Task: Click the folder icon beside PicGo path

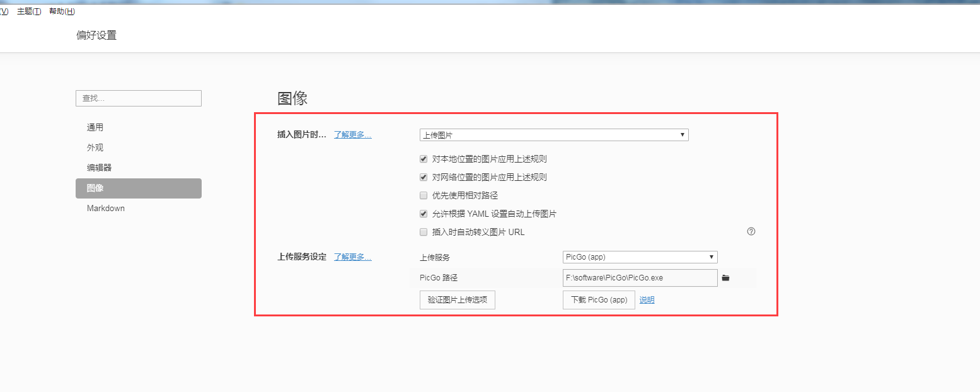Action: pos(725,278)
